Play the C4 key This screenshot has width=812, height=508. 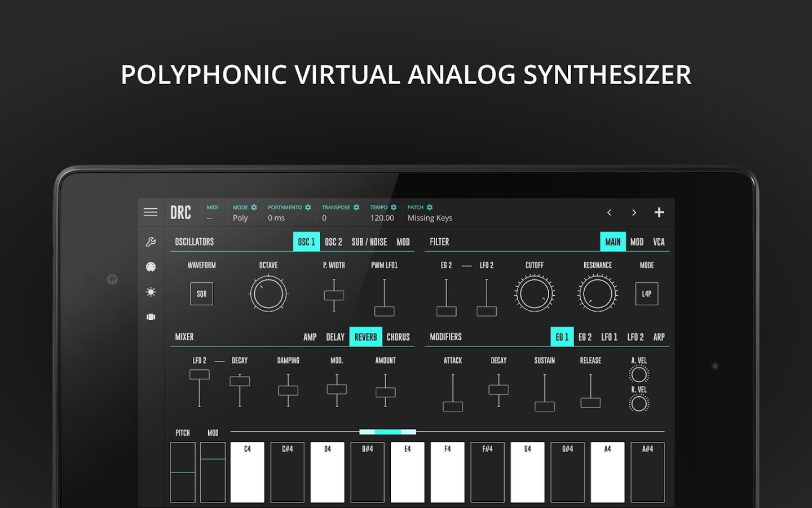[x=248, y=472]
